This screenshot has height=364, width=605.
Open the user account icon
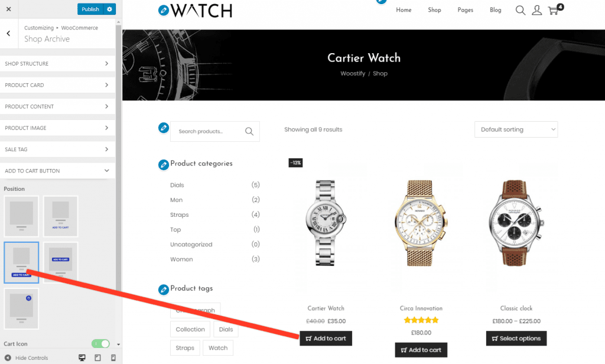click(536, 10)
